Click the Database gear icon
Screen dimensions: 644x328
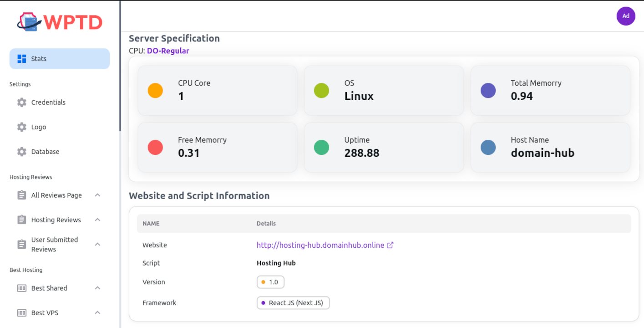(x=22, y=152)
